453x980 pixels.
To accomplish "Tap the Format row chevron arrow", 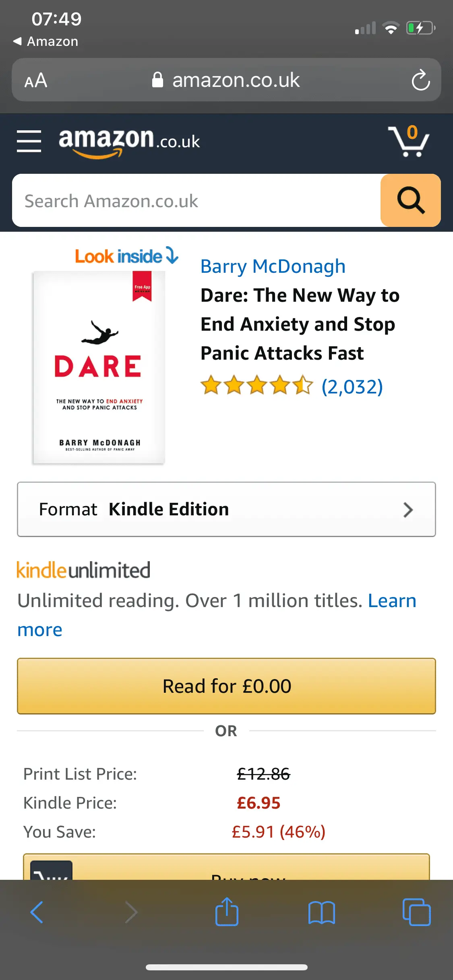I will tap(408, 510).
